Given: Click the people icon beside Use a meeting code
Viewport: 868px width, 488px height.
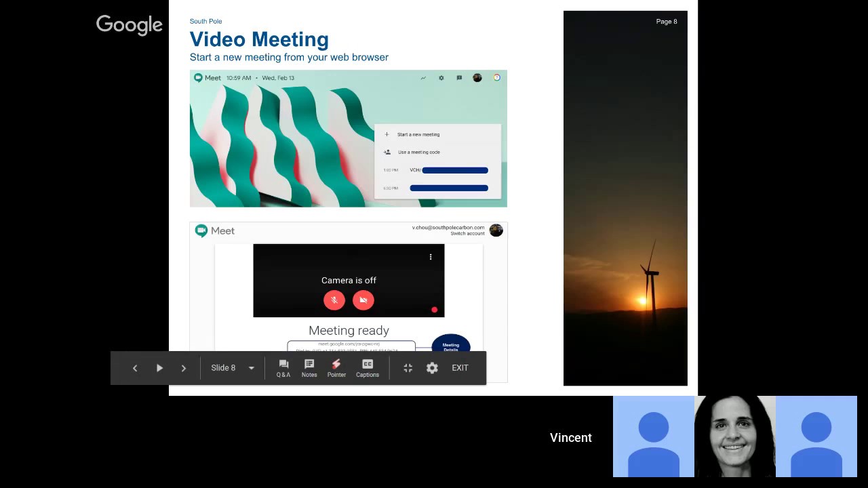Looking at the screenshot, I should [387, 152].
